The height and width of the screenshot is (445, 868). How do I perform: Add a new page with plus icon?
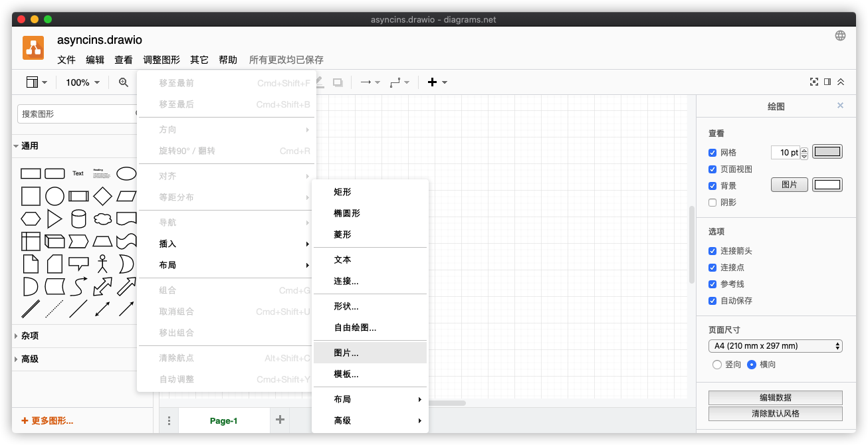[280, 420]
